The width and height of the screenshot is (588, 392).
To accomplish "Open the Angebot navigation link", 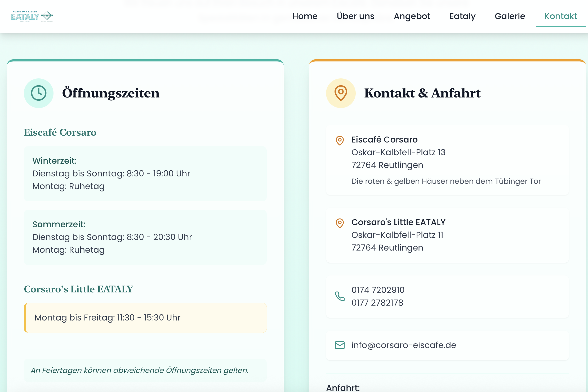I will tap(412, 16).
